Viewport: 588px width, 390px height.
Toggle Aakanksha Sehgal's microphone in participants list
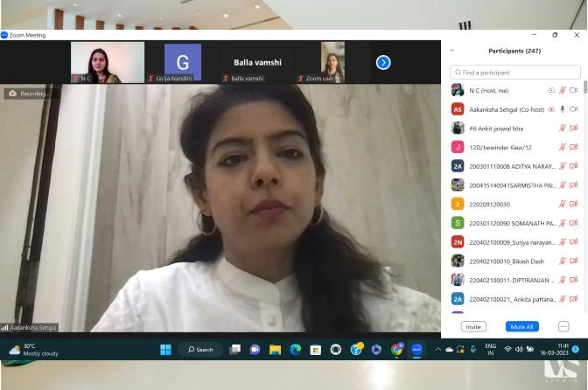click(x=563, y=109)
